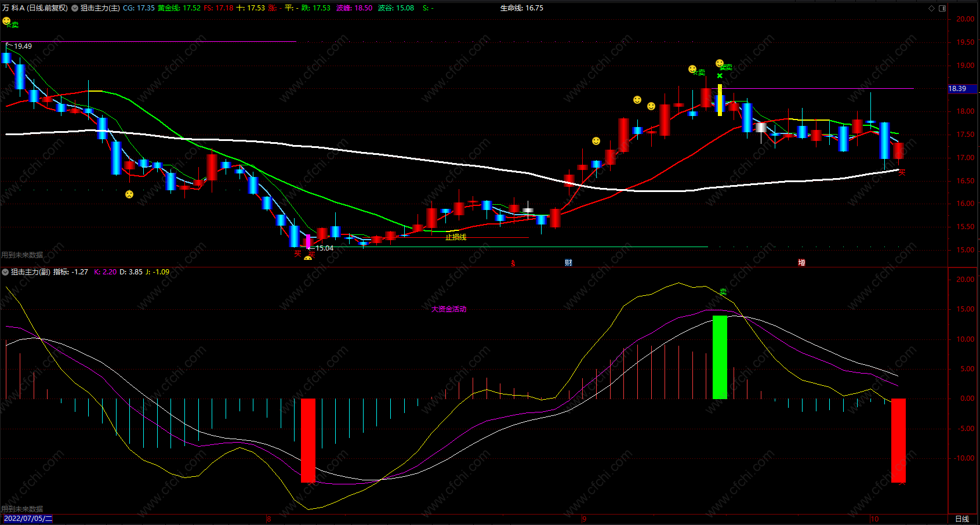Click the smiley above the green X marker
The height and width of the screenshot is (525, 980).
coord(720,63)
